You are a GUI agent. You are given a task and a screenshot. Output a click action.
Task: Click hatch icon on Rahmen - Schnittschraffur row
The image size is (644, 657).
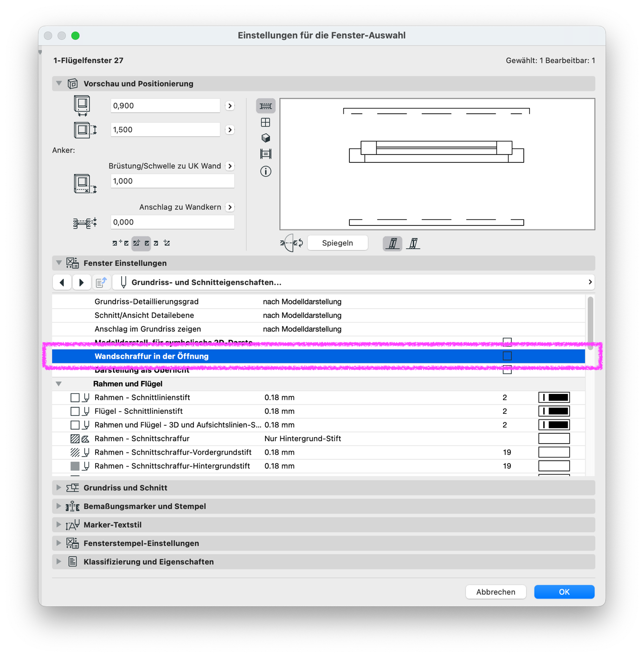tap(75, 439)
